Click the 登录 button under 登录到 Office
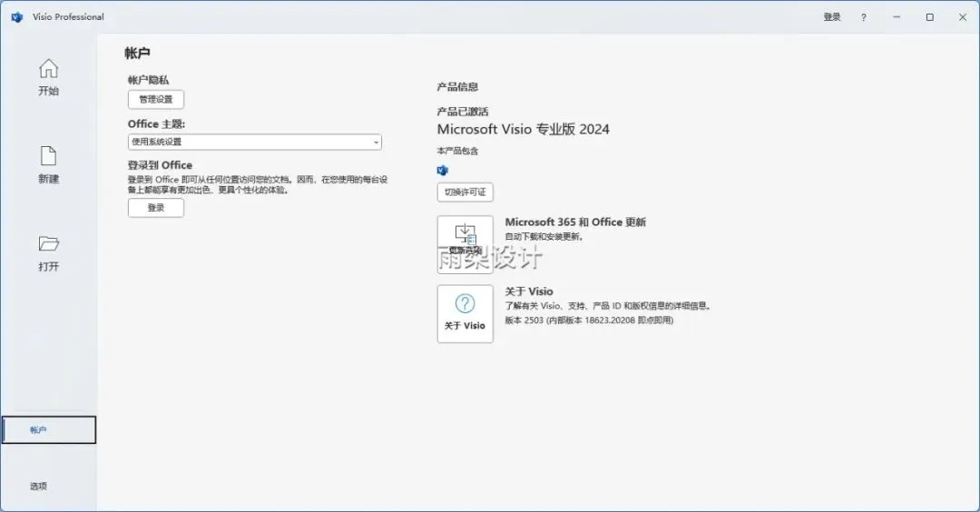 pyautogui.click(x=156, y=208)
